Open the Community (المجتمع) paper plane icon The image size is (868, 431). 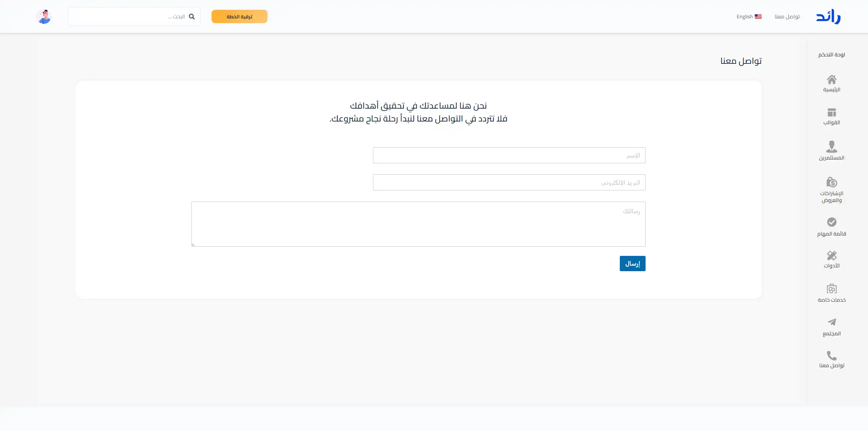pyautogui.click(x=831, y=322)
